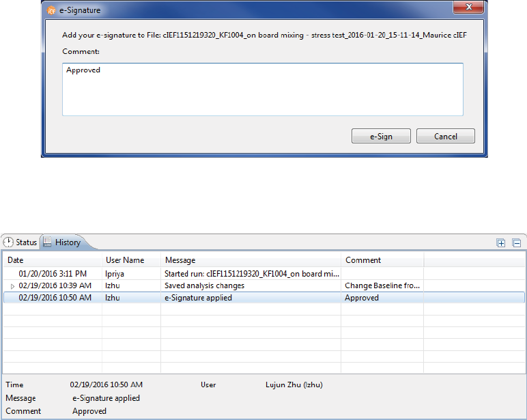Click the Change Baseline fro... comment cell
Screen dimensions: 527x420
[382, 285]
